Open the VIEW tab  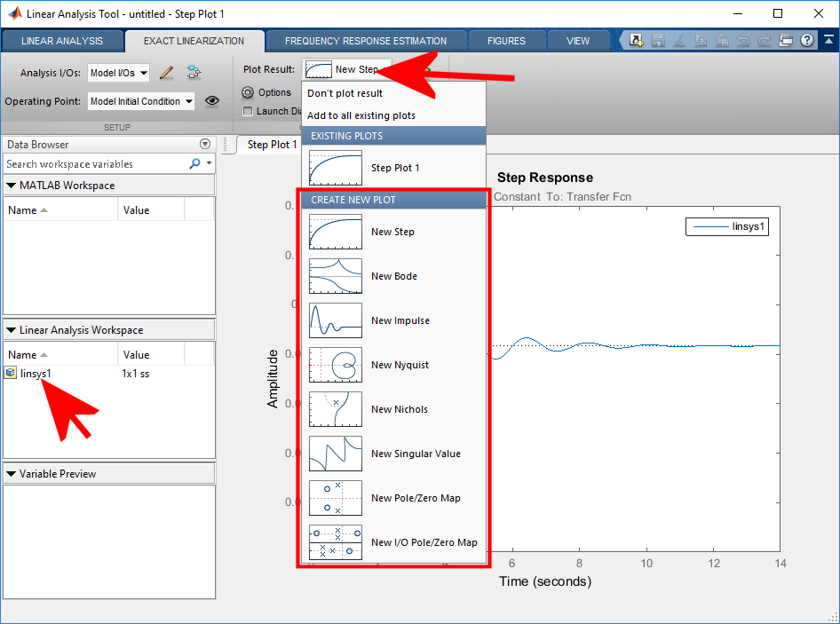pos(578,41)
